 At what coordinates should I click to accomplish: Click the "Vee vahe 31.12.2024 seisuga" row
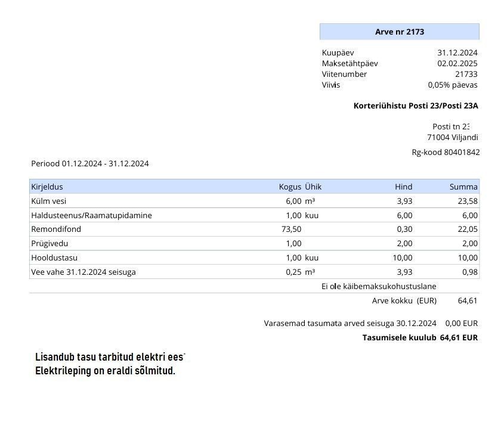(83, 272)
